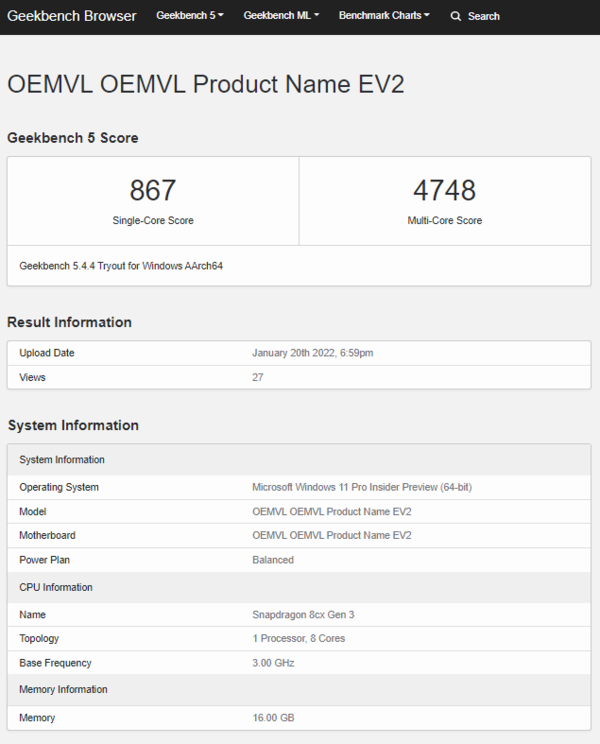Open the Geekbench 5 dropdown menu
The width and height of the screenshot is (600, 744).
(189, 16)
